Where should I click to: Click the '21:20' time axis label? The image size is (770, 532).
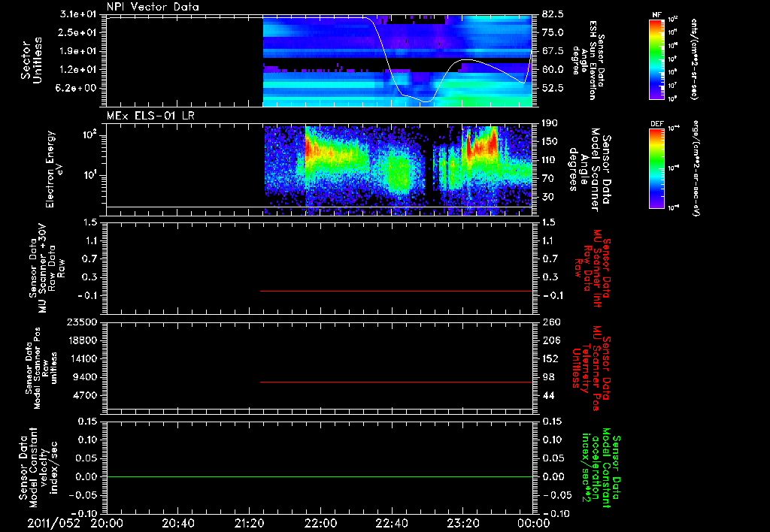pos(249,523)
